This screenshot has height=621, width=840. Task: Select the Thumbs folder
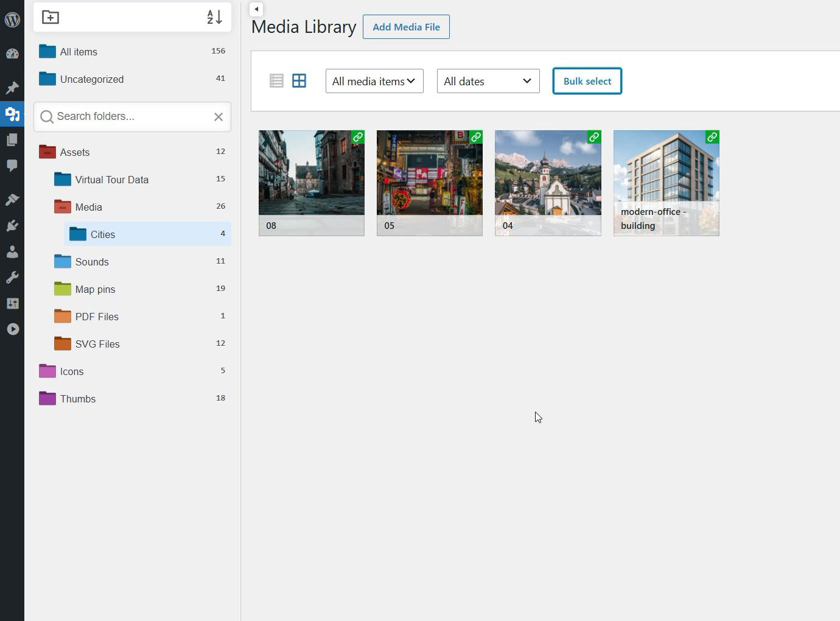tap(132, 399)
